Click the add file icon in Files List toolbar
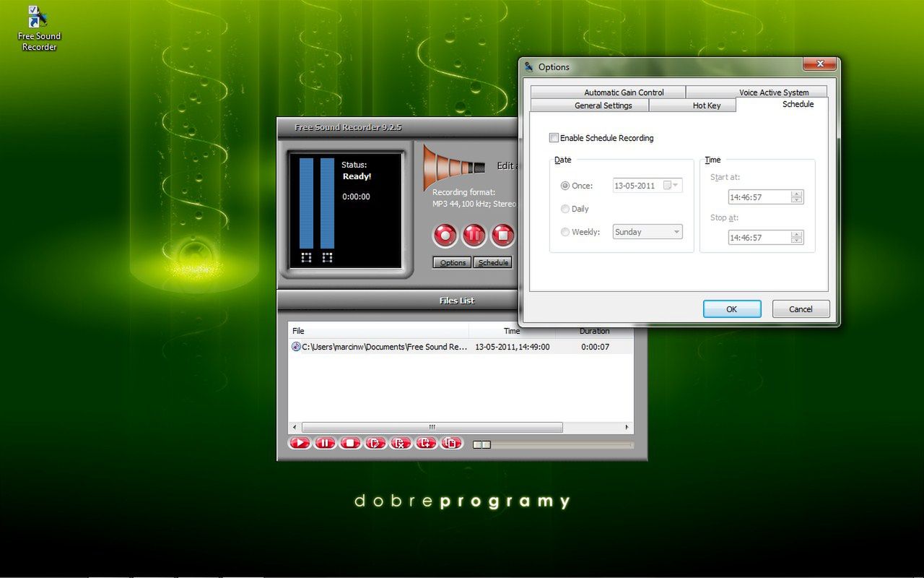This screenshot has width=924, height=578. click(x=426, y=443)
